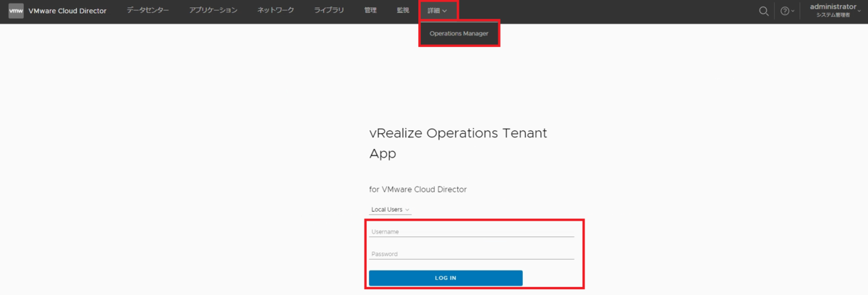Open the help question mark menu
Image resolution: width=868 pixels, height=295 pixels.
(x=787, y=11)
